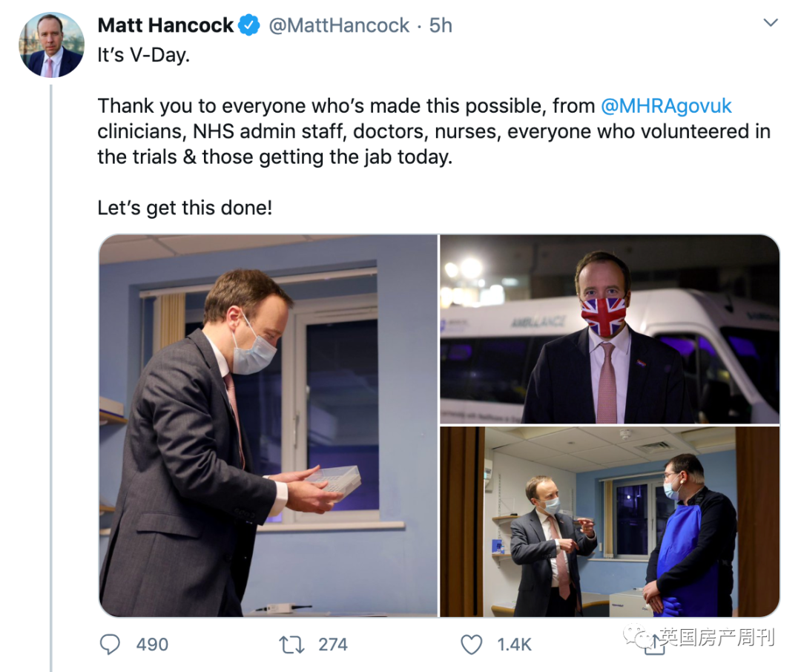Viewport: 801px width, 672px height.
Task: Open the caret menu at the tweet corner
Action: coord(772,22)
